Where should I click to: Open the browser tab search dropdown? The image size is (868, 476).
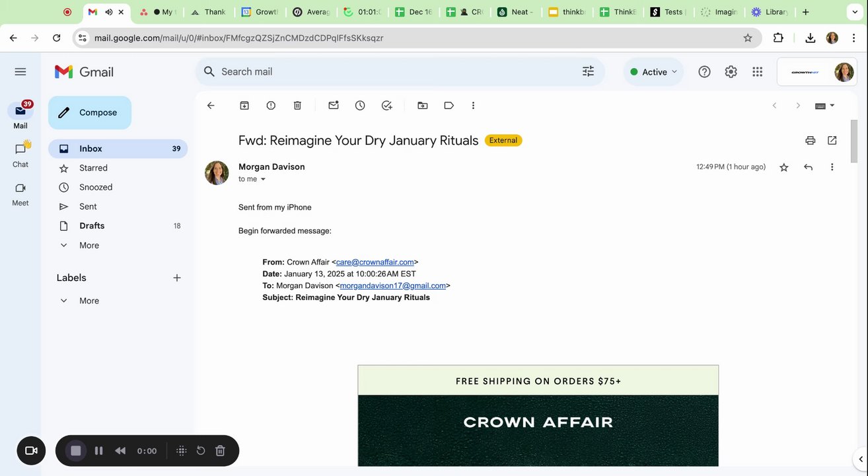(855, 12)
